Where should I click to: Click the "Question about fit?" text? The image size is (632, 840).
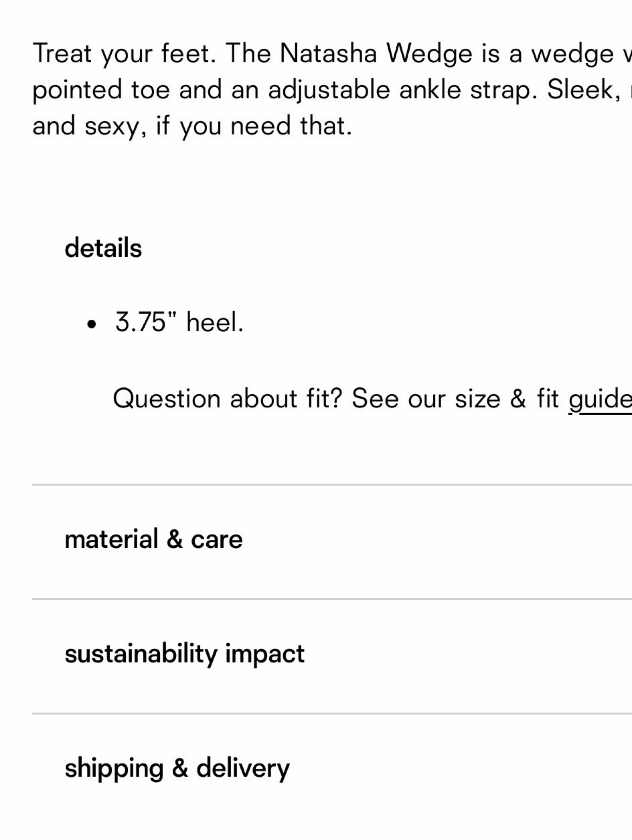pos(228,399)
